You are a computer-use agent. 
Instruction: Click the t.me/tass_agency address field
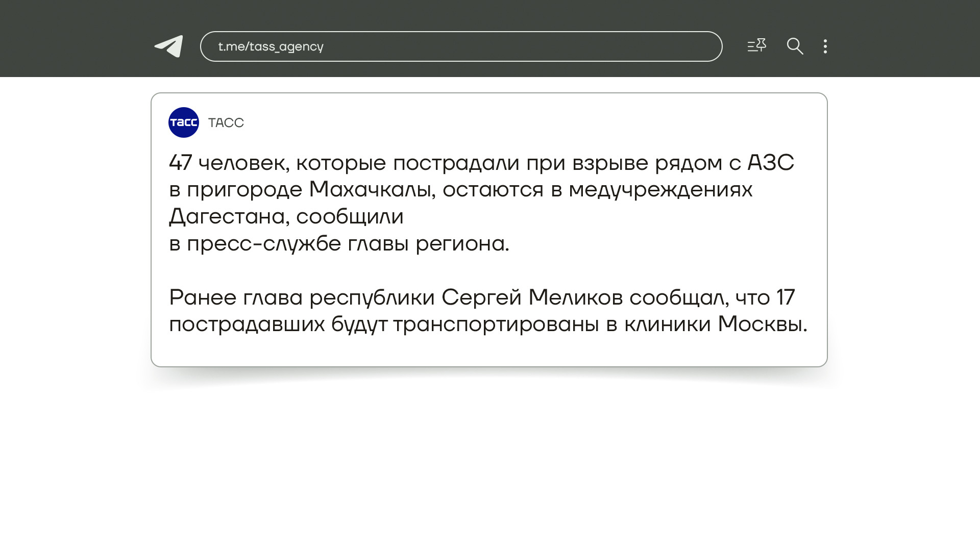[461, 46]
